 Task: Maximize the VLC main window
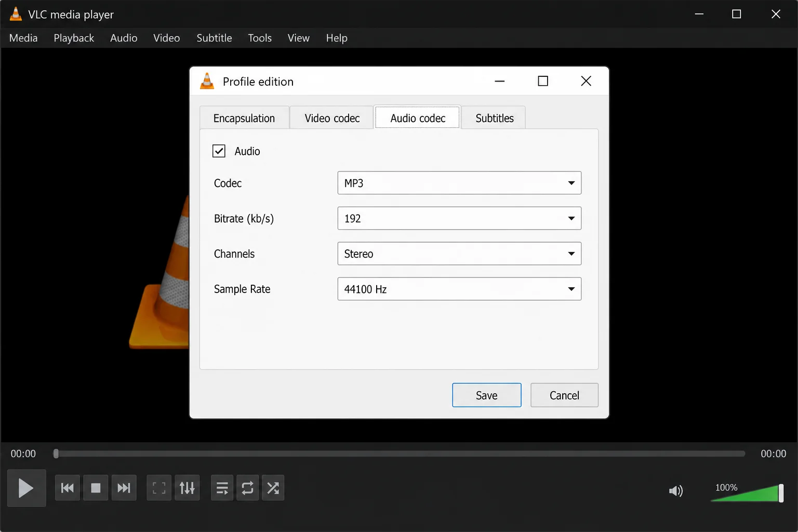737,14
